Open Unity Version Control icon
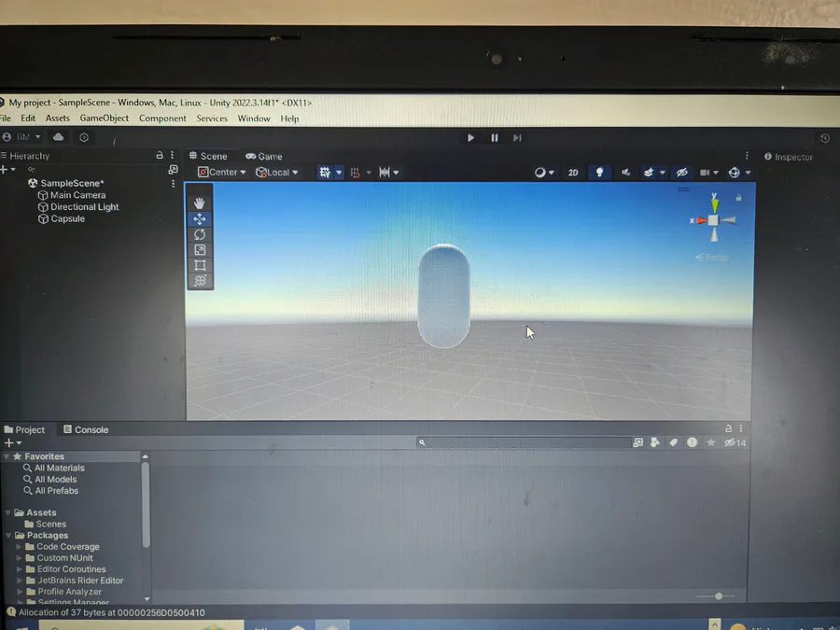The width and height of the screenshot is (840, 630). tap(84, 137)
